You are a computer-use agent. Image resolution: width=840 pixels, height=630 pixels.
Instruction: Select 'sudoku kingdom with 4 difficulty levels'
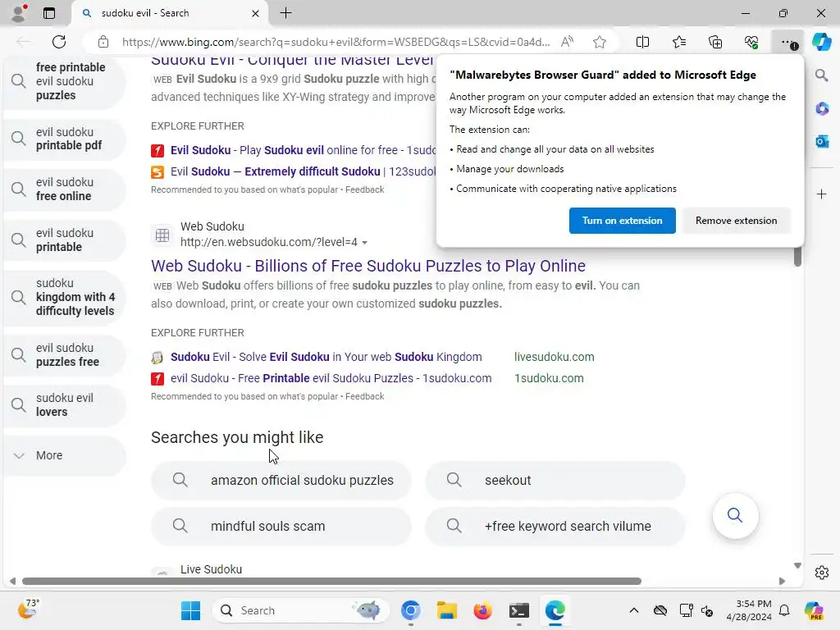(x=64, y=297)
